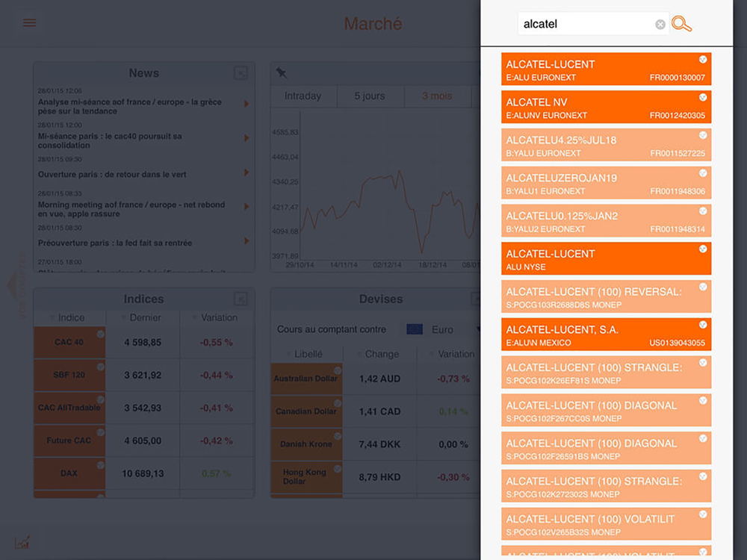747x560 pixels.
Task: Select ALCATEL-LUCENT, S.A. MEXICO result
Action: tap(606, 335)
